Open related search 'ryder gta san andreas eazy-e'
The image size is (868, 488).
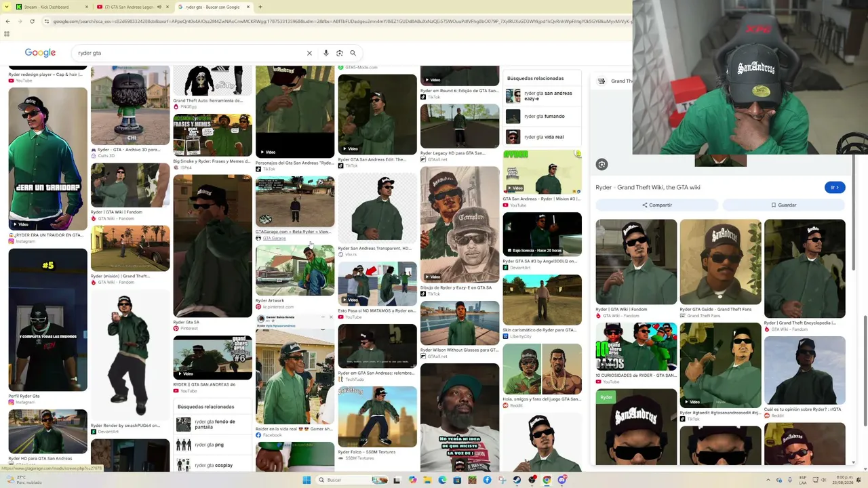click(x=542, y=96)
